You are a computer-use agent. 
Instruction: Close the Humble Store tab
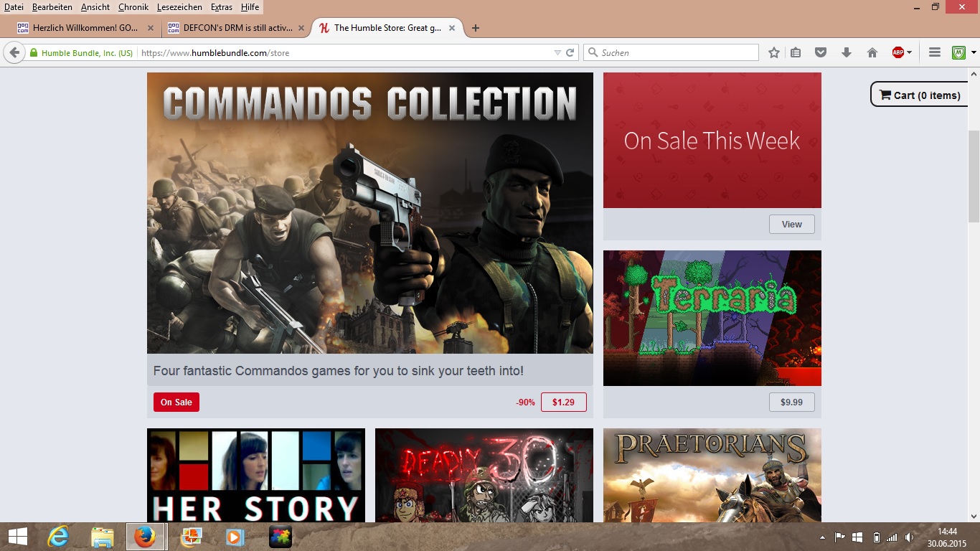452,28
